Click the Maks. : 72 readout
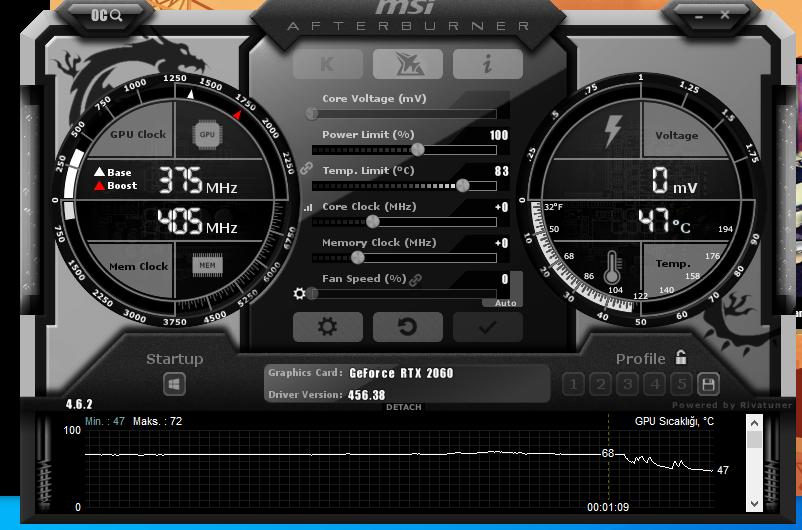 158,422
